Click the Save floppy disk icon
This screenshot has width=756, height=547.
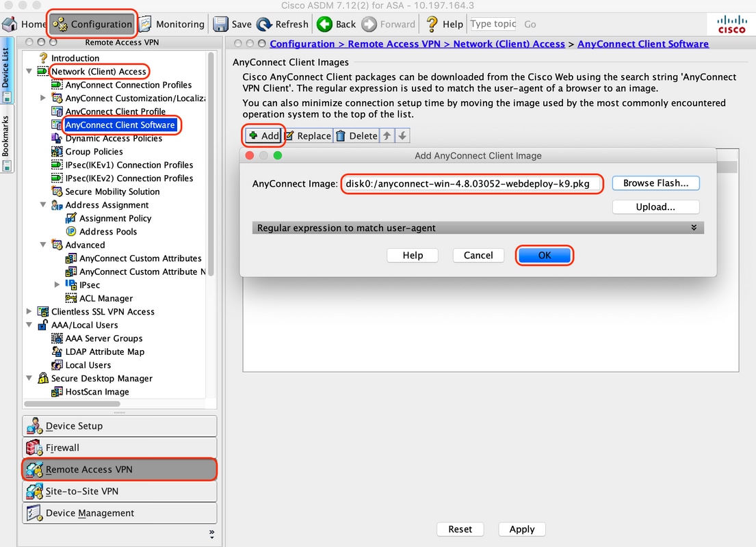pos(220,24)
